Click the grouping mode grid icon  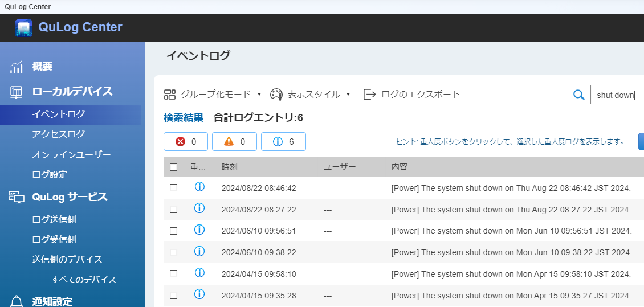tap(170, 95)
